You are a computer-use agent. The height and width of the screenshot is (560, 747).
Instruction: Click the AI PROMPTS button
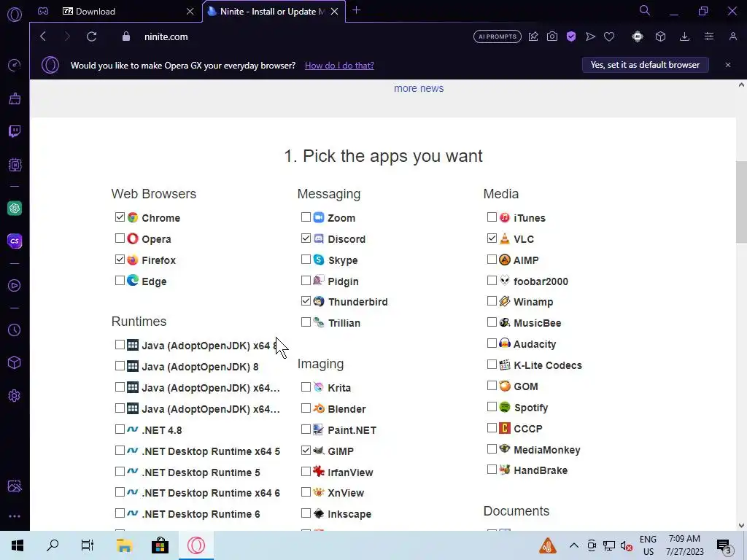click(498, 36)
